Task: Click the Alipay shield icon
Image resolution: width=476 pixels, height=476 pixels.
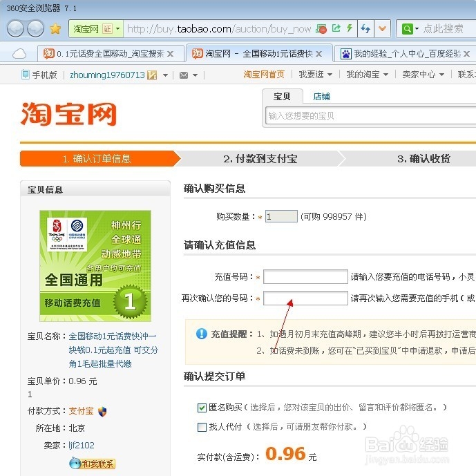Action: pos(102,412)
